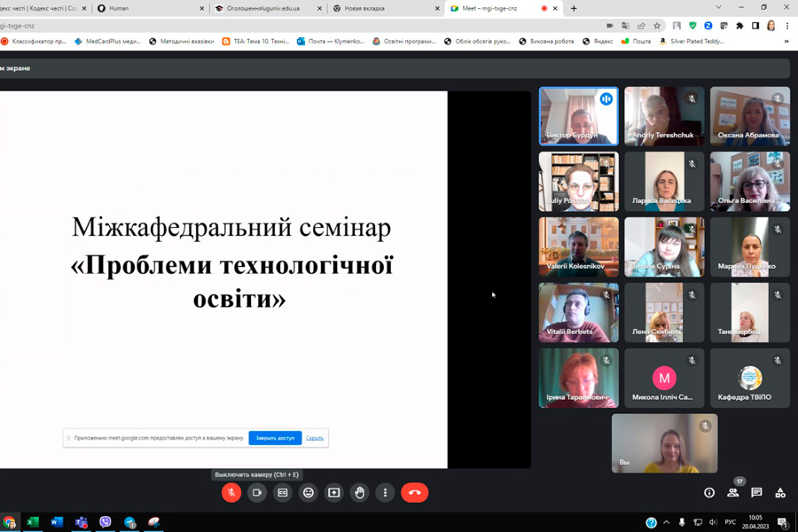
Task: Open the emoji reactions button
Action: coord(309,493)
